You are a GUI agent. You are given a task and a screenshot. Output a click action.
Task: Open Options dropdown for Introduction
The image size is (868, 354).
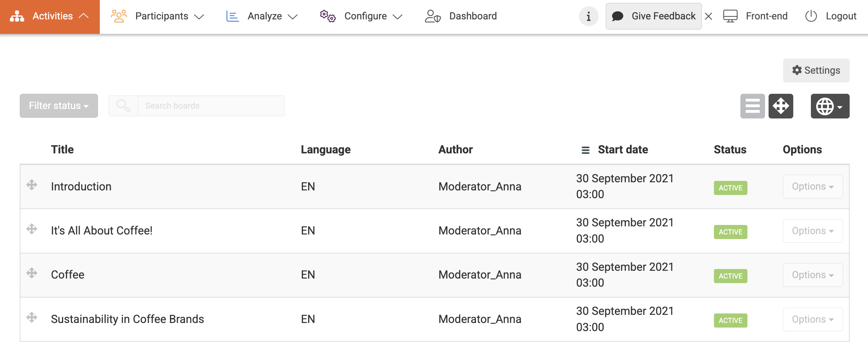(x=813, y=187)
